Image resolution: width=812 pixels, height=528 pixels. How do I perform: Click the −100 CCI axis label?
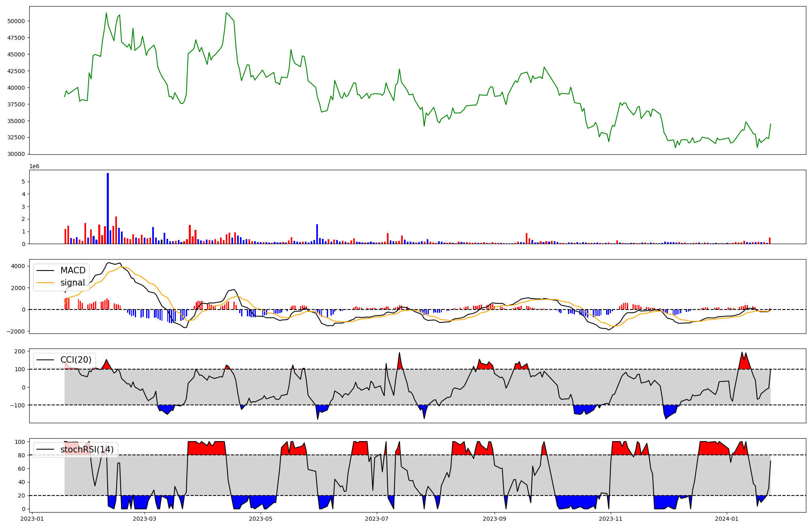click(x=17, y=405)
